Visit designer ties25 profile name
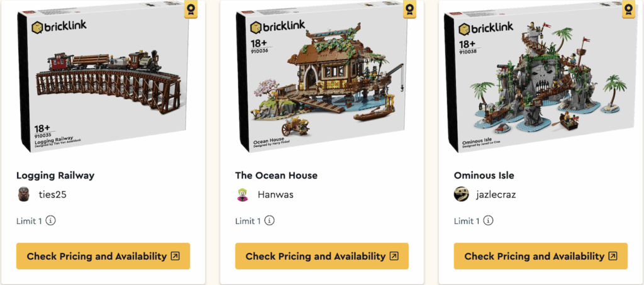The width and height of the screenshot is (644, 285). pyautogui.click(x=53, y=194)
